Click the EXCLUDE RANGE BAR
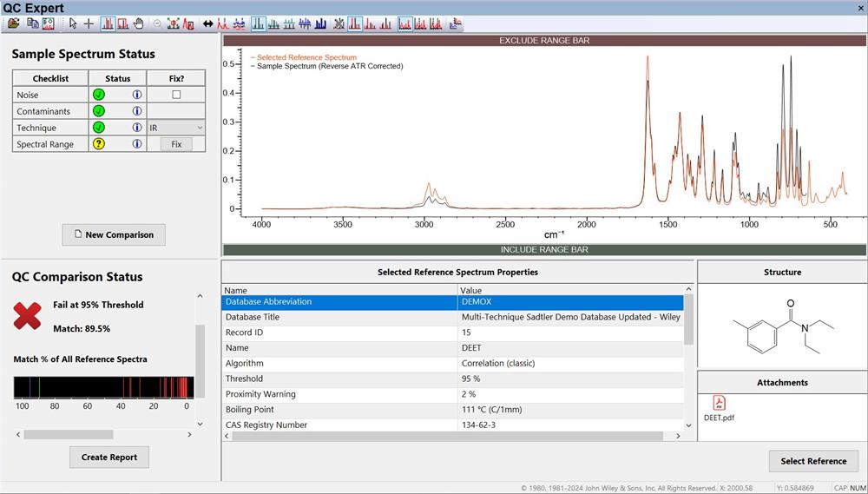The width and height of the screenshot is (868, 494). click(545, 41)
